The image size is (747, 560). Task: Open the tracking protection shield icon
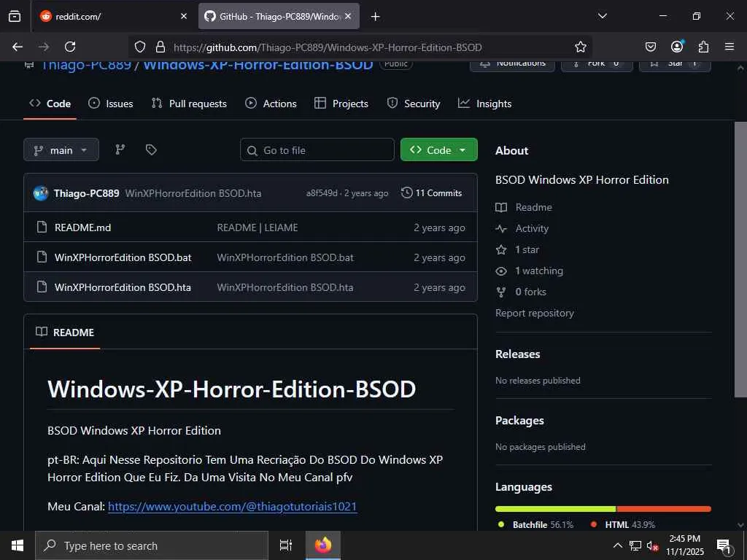point(139,47)
